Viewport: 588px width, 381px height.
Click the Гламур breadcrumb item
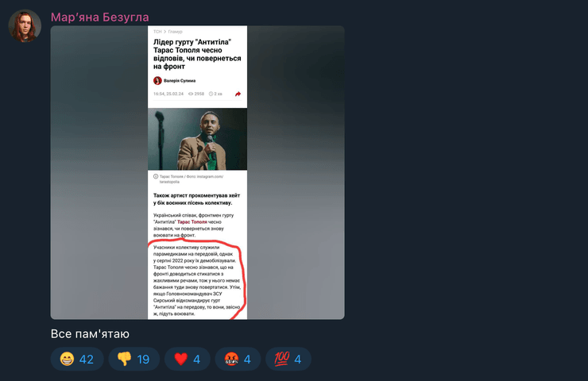point(175,32)
